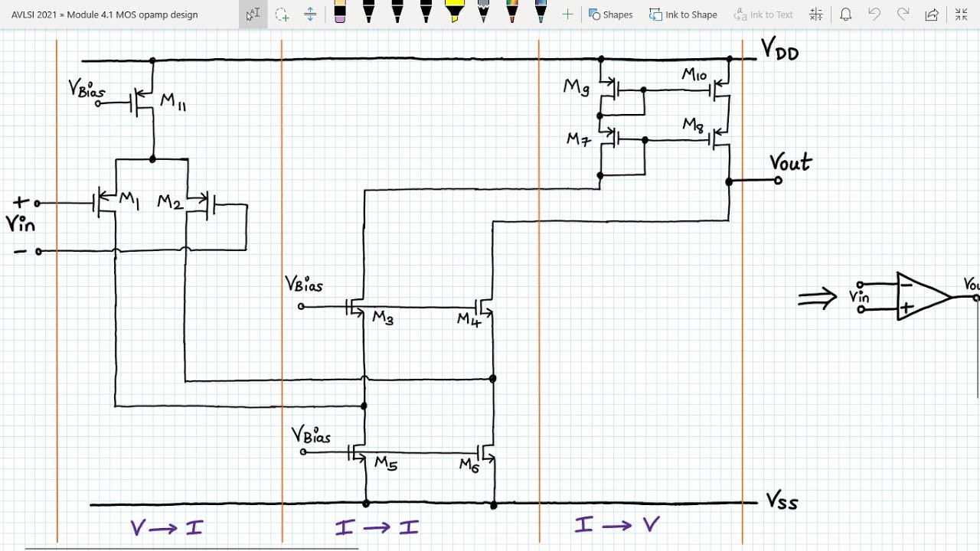This screenshot has height=551, width=980.
Task: Redo the last undone action
Action: [903, 15]
